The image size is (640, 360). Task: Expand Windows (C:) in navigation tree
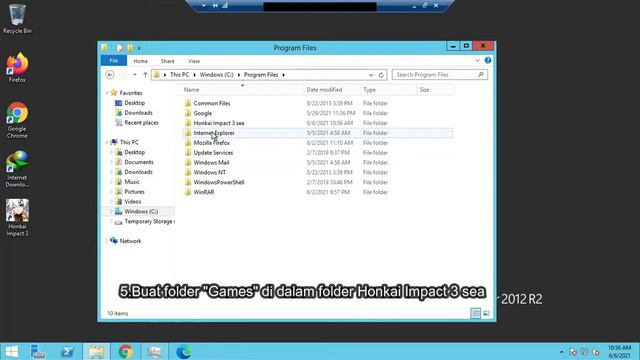pos(111,211)
